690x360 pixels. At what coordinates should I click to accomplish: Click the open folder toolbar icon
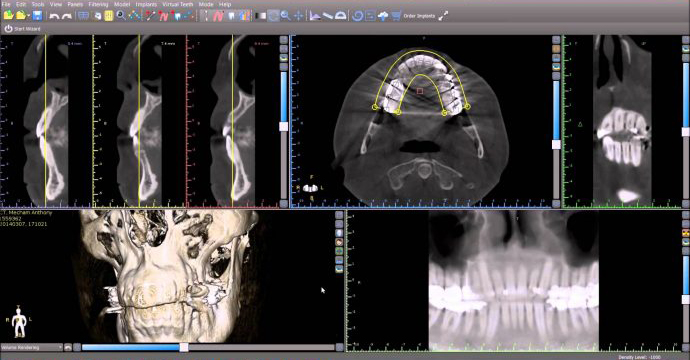[20, 16]
